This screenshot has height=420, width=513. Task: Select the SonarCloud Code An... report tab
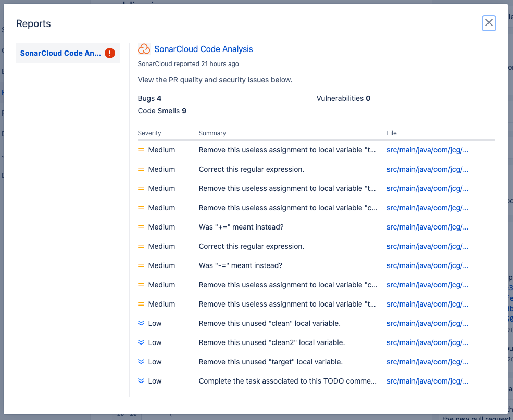click(x=68, y=53)
